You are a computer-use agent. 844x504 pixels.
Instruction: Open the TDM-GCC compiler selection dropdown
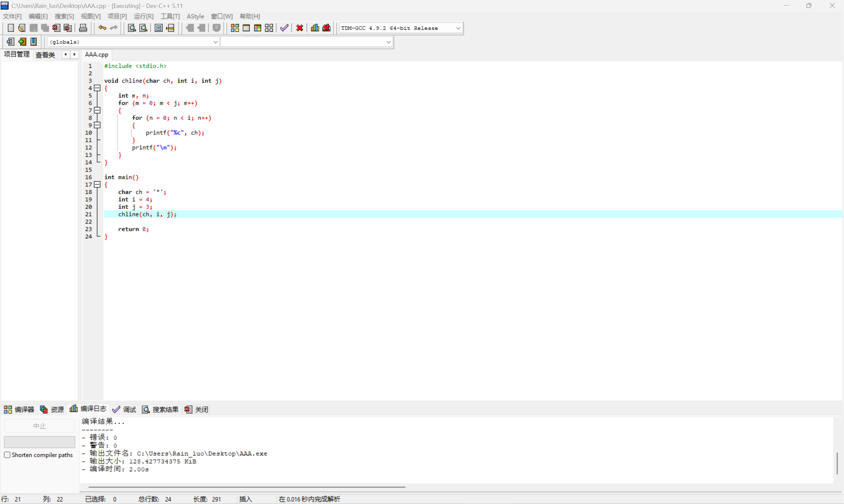[458, 28]
